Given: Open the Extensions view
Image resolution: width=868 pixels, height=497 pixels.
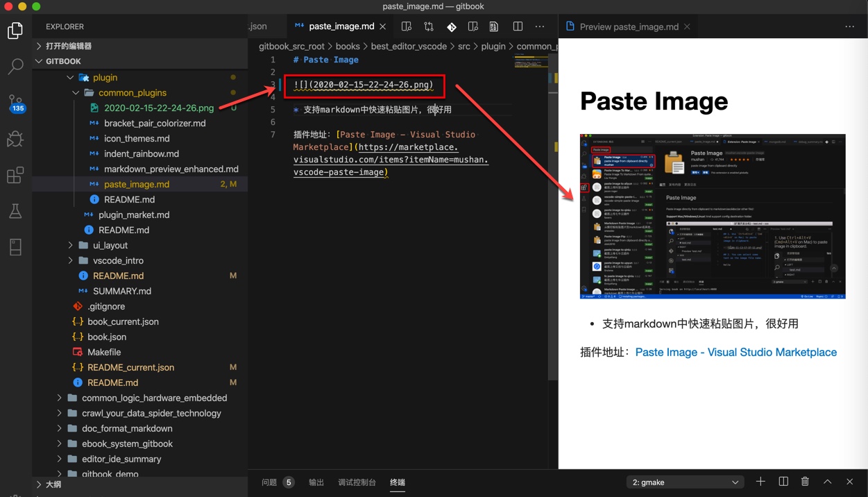Looking at the screenshot, I should pos(15,175).
